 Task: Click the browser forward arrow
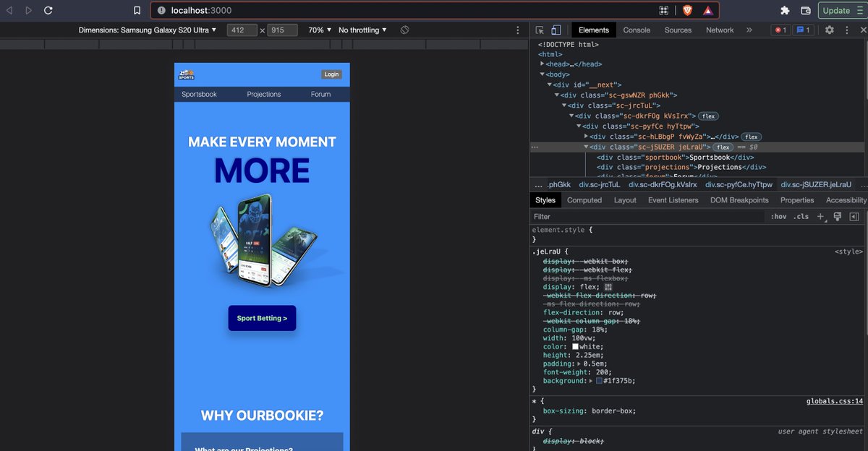point(29,10)
